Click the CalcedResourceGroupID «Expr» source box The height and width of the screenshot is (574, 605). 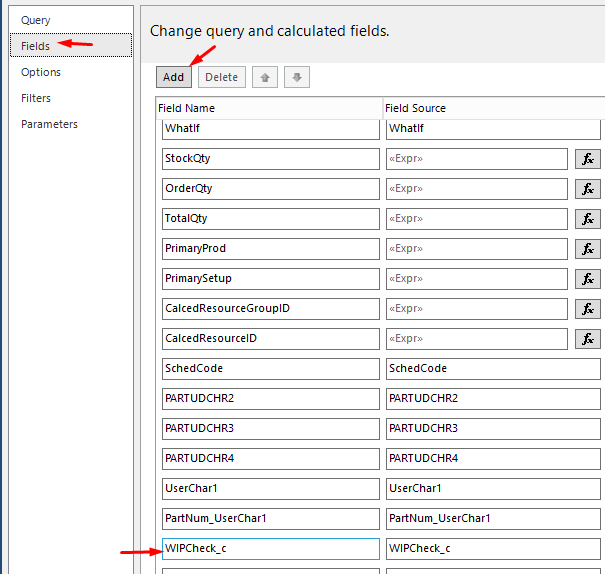click(x=477, y=309)
